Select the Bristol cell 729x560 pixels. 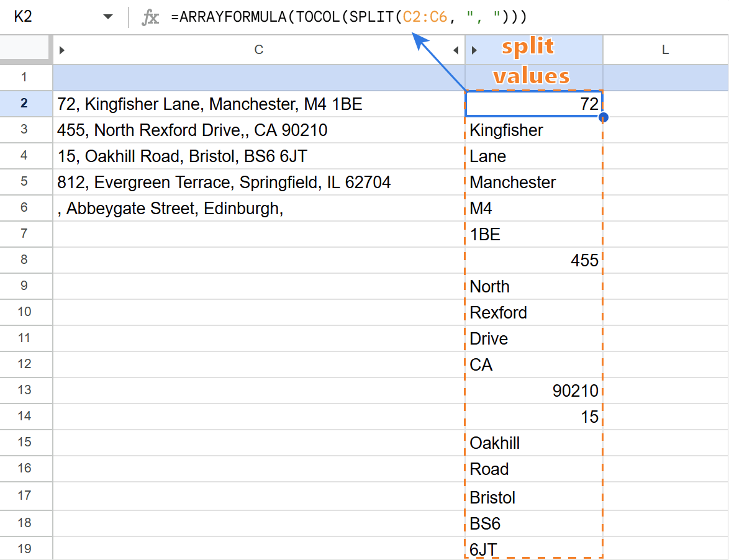click(x=534, y=496)
